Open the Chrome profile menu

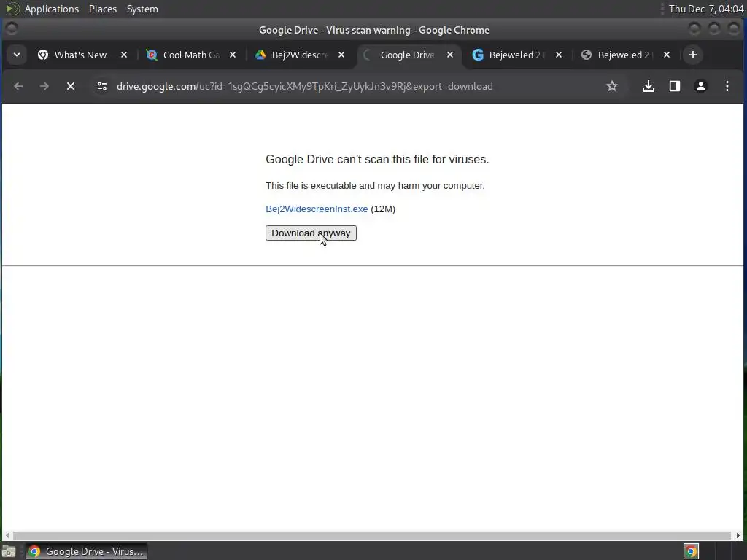pyautogui.click(x=701, y=86)
